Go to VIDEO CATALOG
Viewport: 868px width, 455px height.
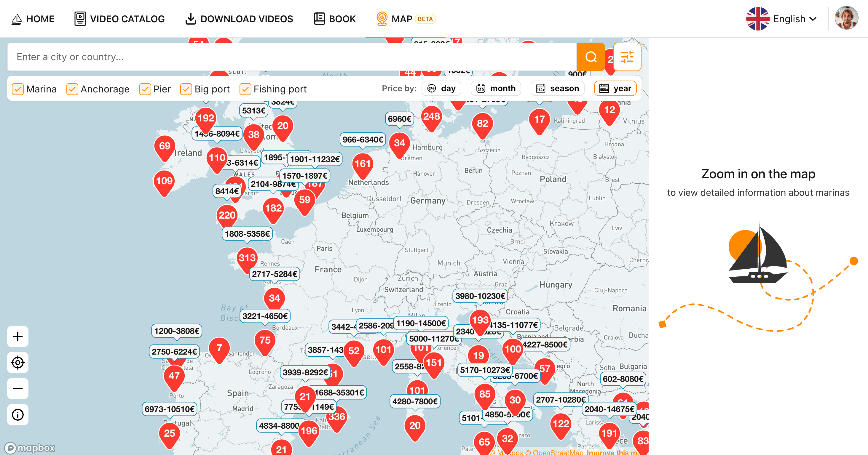point(119,19)
